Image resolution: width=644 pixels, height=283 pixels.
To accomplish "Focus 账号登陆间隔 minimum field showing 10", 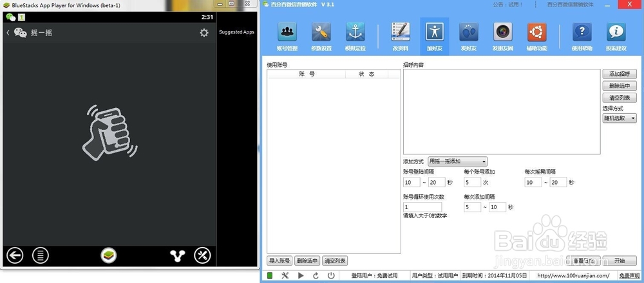I will (412, 182).
